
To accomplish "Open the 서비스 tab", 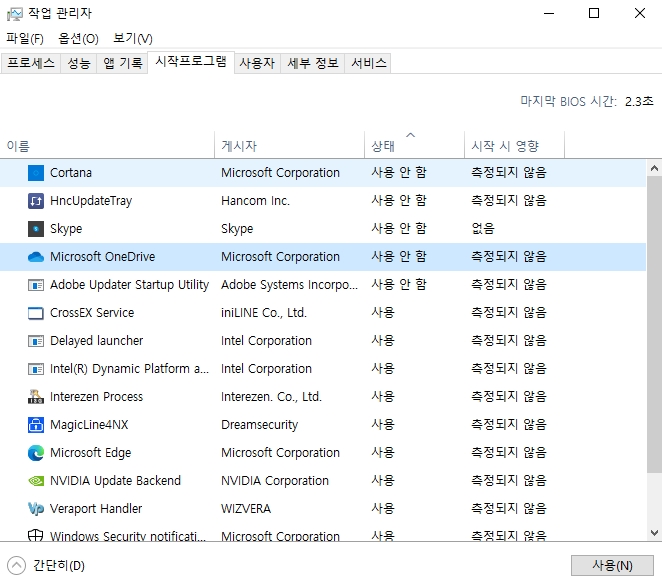I will click(369, 63).
